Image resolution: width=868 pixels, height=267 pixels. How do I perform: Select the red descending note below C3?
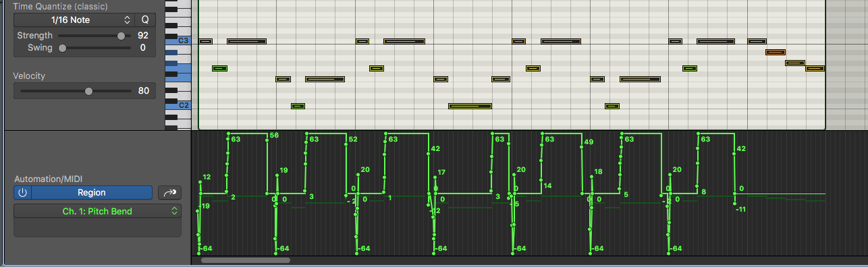[776, 52]
